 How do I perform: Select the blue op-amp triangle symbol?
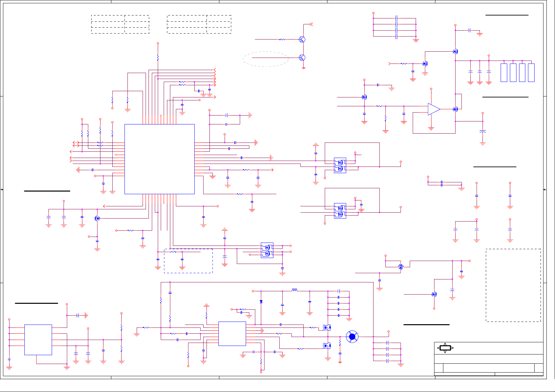coord(434,109)
